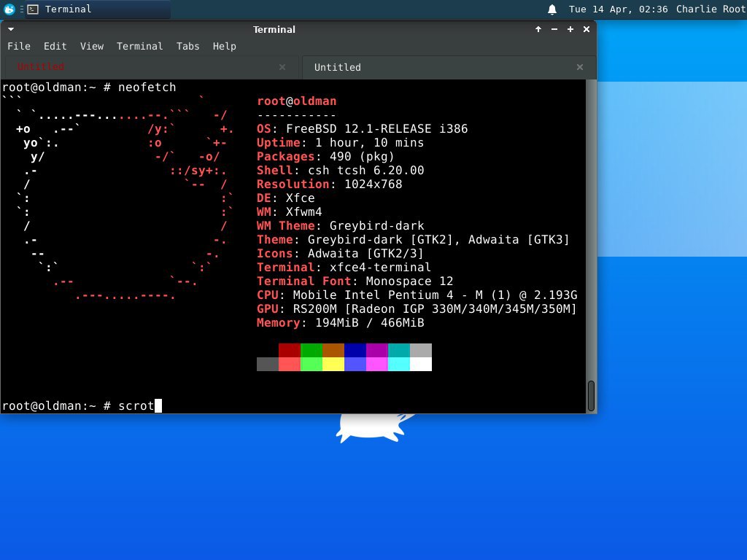
Task: Open the Xfce applications menu icon
Action: coord(9,9)
